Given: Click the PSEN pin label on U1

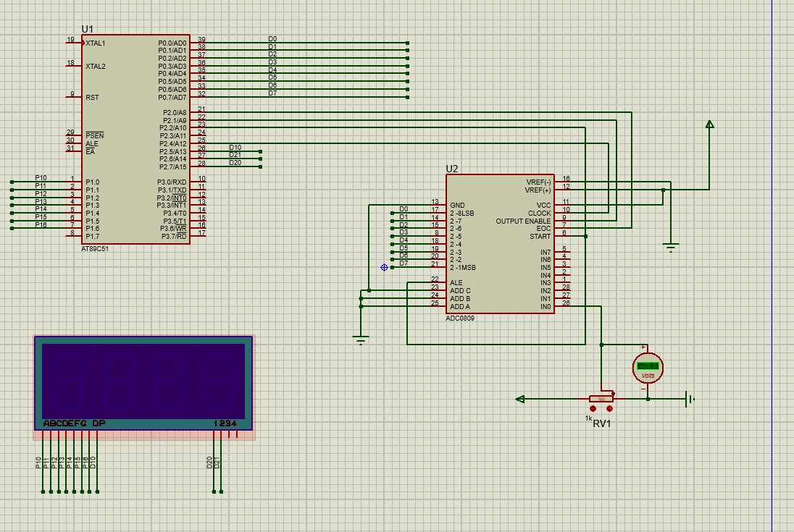Looking at the screenshot, I should 95,135.
